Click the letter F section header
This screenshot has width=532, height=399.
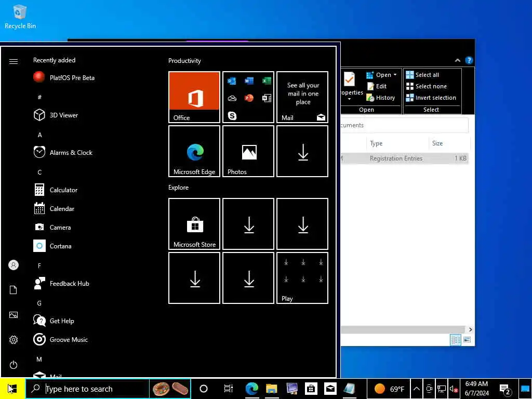point(39,265)
